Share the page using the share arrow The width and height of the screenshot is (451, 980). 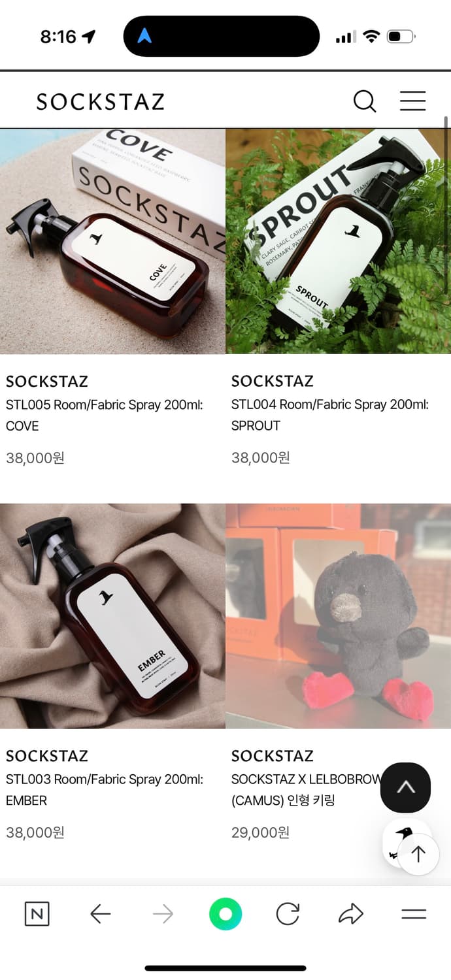point(351,913)
